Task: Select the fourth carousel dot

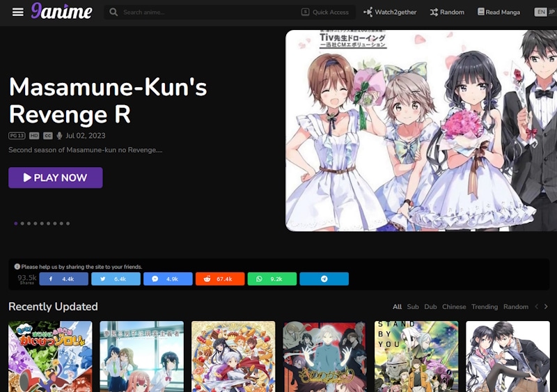Action: (x=36, y=224)
